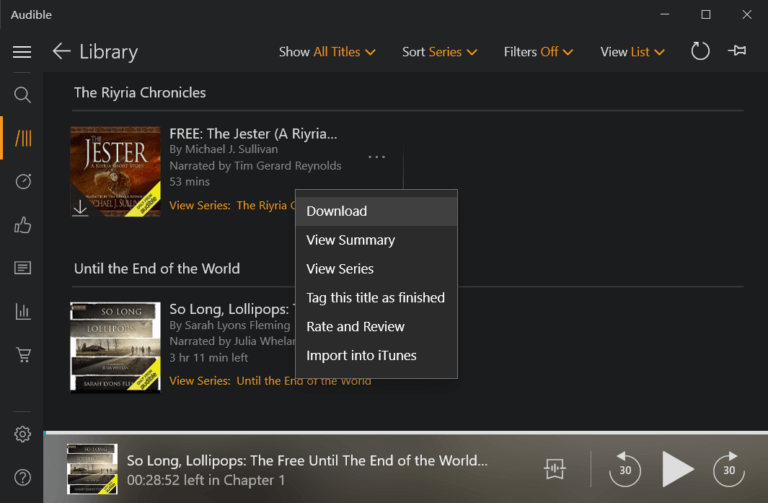The height and width of the screenshot is (503, 768).
Task: Click the 00:28:52 left in Chapter 1 text
Action: pyautogui.click(x=206, y=480)
